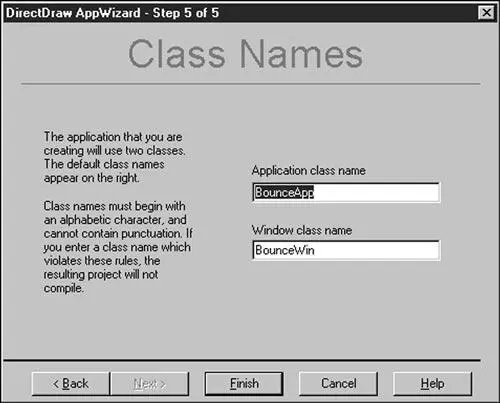This screenshot has height=403, width=500.
Task: Click the grayed-out Next button
Action: click(150, 384)
